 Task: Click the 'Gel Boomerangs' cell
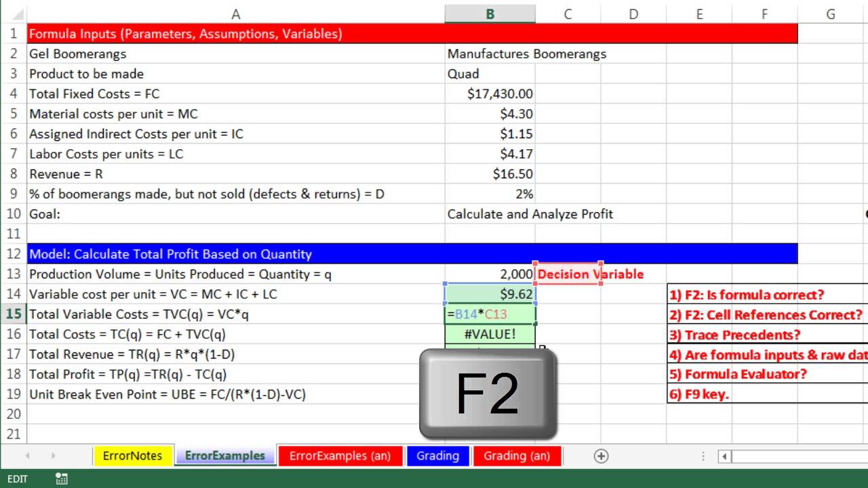click(235, 54)
